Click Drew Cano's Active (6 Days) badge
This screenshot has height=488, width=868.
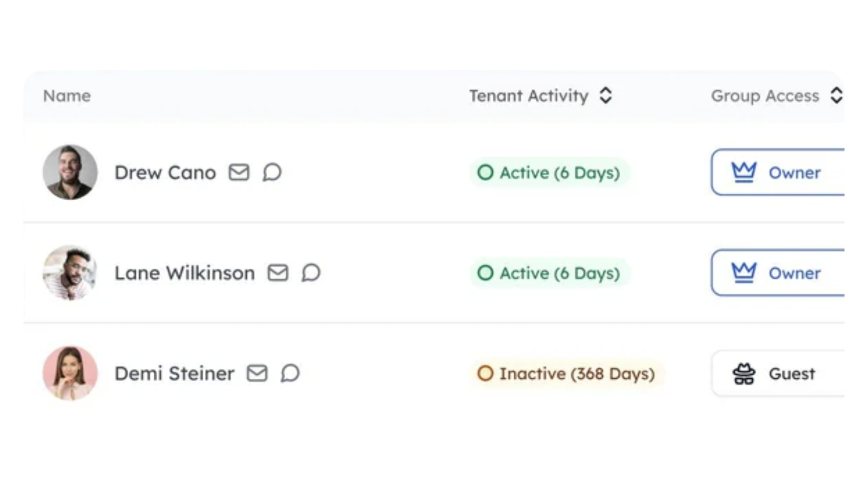point(549,173)
